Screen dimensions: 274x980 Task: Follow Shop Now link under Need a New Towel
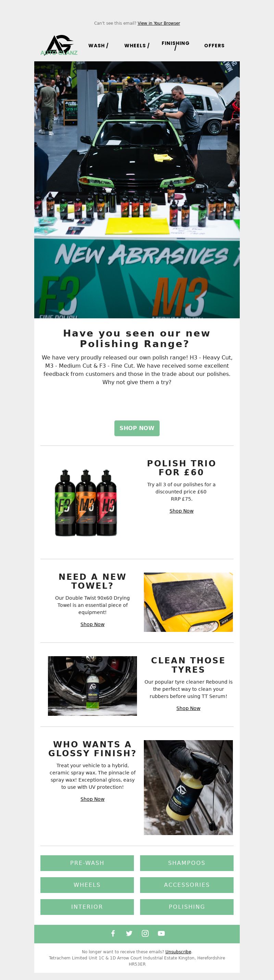[92, 624]
